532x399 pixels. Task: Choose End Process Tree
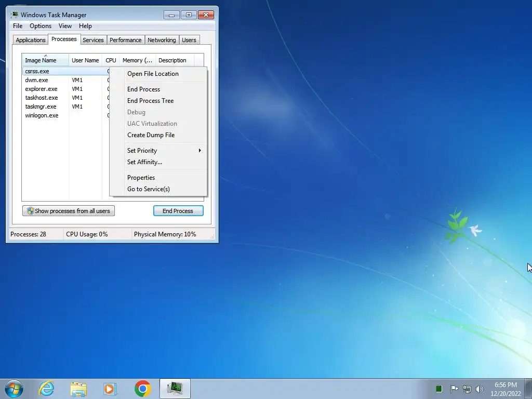(x=158, y=101)
